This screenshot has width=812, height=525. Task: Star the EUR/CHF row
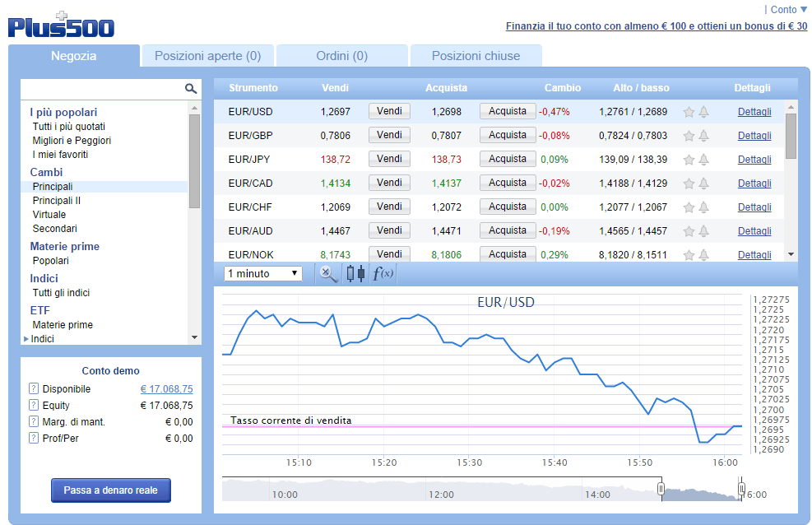689,207
